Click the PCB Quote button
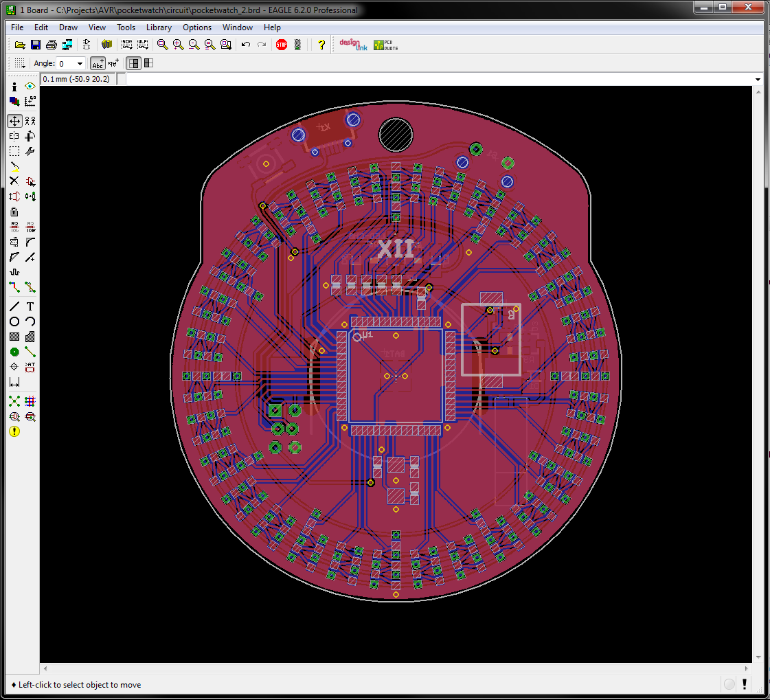Viewport: 770px width, 700px height. click(x=385, y=45)
